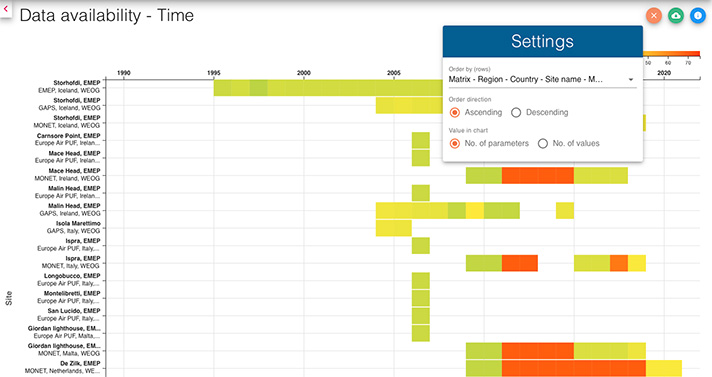
Task: Click the Settings panel header
Action: pos(543,41)
